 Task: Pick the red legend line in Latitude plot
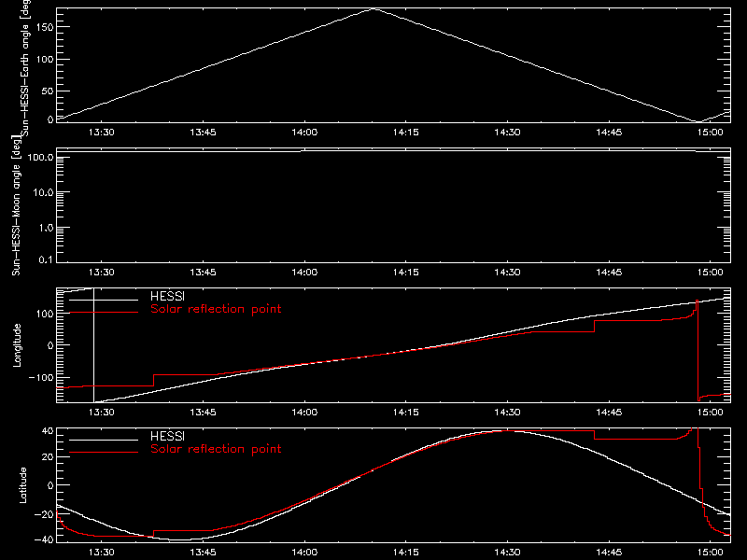pos(104,453)
